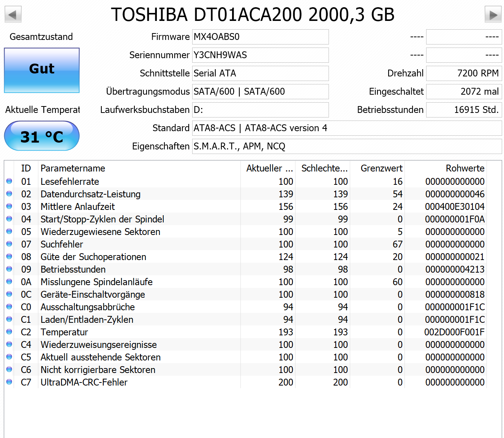The image size is (504, 438).
Task: Click the ID column header
Action: (26, 168)
